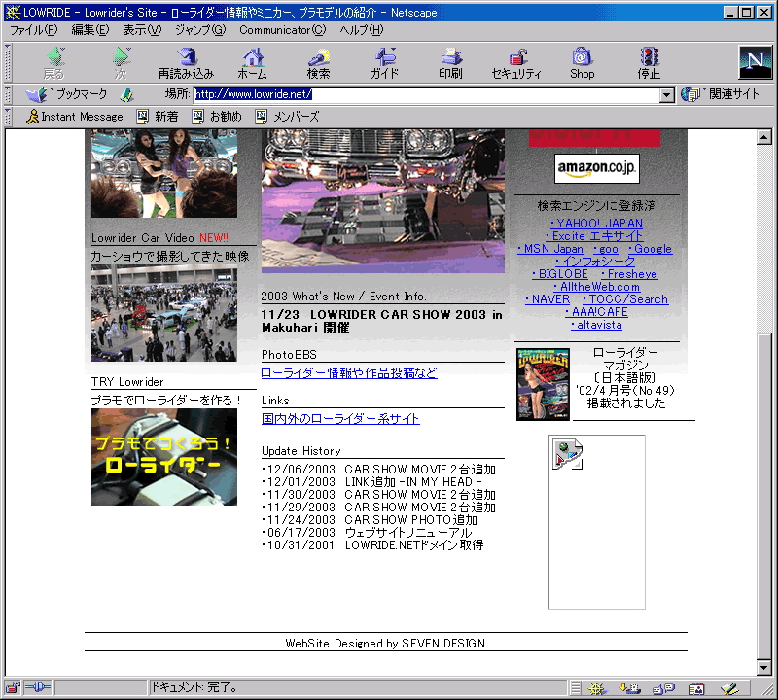This screenshot has width=778, height=700.
Task: Open the TOCC/Search link
Action: [x=625, y=299]
